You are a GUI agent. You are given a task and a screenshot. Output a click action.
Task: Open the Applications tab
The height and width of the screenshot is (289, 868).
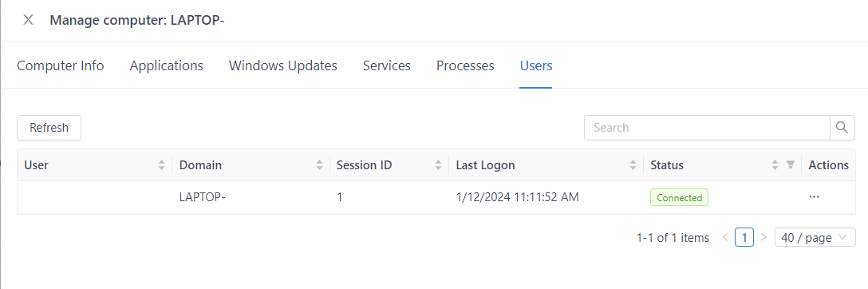167,65
